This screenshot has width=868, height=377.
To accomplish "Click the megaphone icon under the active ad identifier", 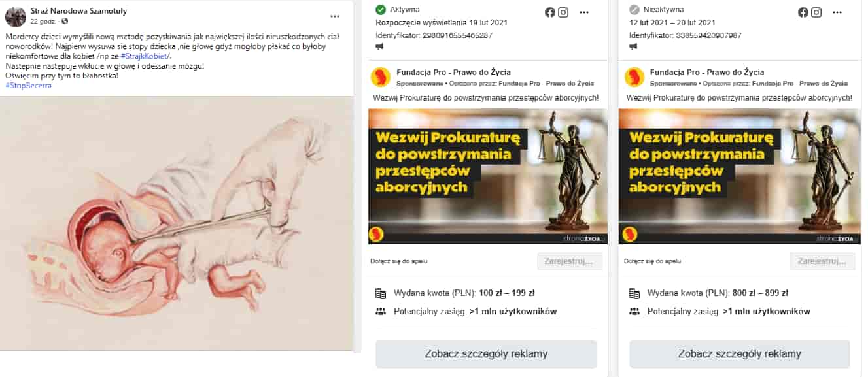I will (379, 46).
